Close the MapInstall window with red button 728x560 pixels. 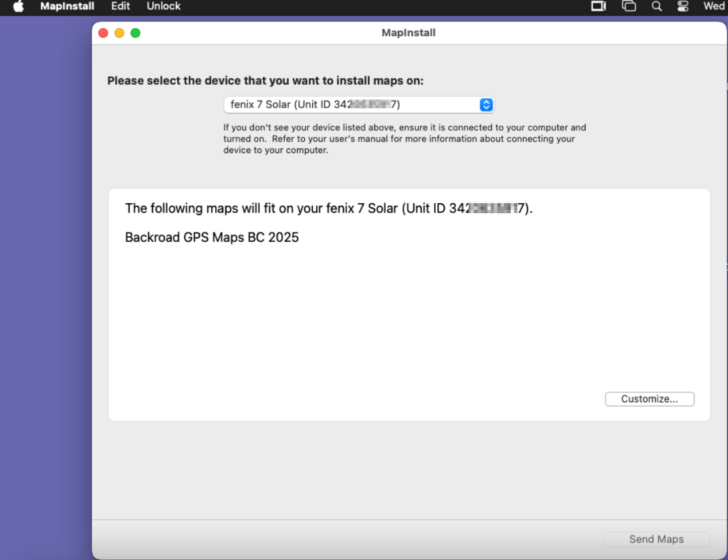(104, 33)
